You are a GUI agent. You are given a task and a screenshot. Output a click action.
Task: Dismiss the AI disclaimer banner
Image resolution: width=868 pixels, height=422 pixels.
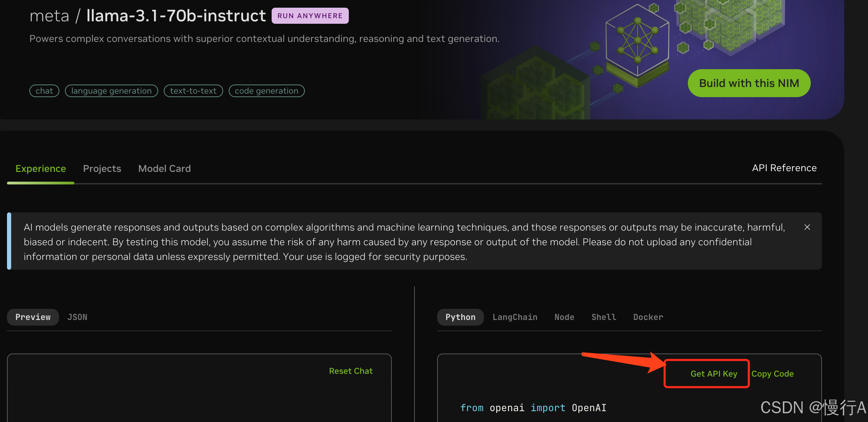point(807,227)
